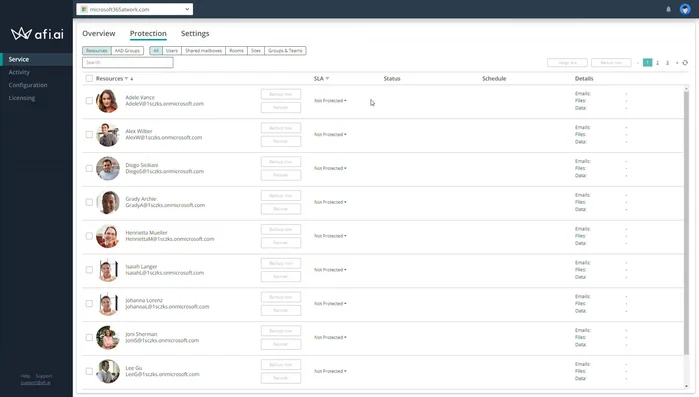699x397 pixels.
Task: Check the box for Isaiah Langer
Action: point(89,270)
